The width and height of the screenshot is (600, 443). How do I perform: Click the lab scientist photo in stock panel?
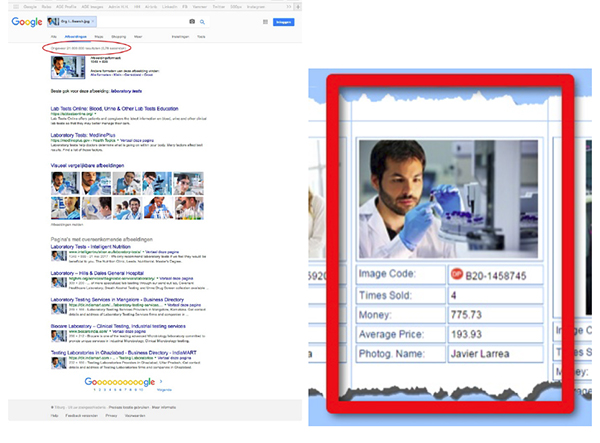pyautogui.click(x=448, y=199)
